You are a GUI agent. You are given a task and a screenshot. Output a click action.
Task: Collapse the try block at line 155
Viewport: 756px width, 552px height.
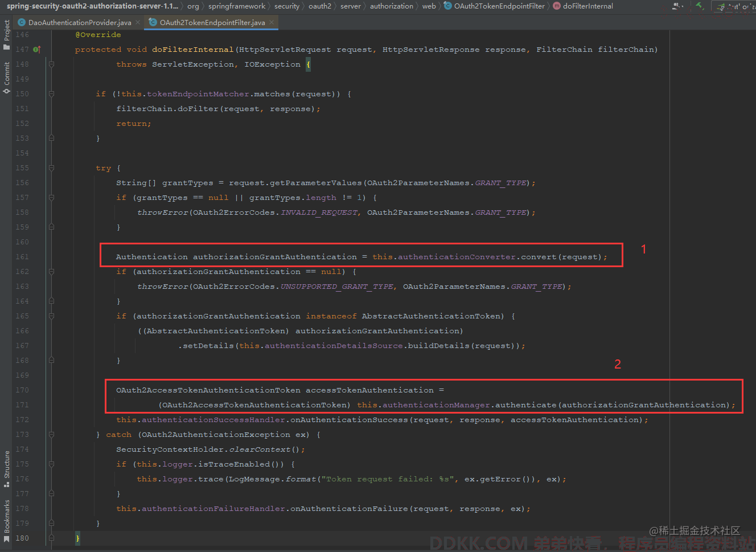[51, 168]
